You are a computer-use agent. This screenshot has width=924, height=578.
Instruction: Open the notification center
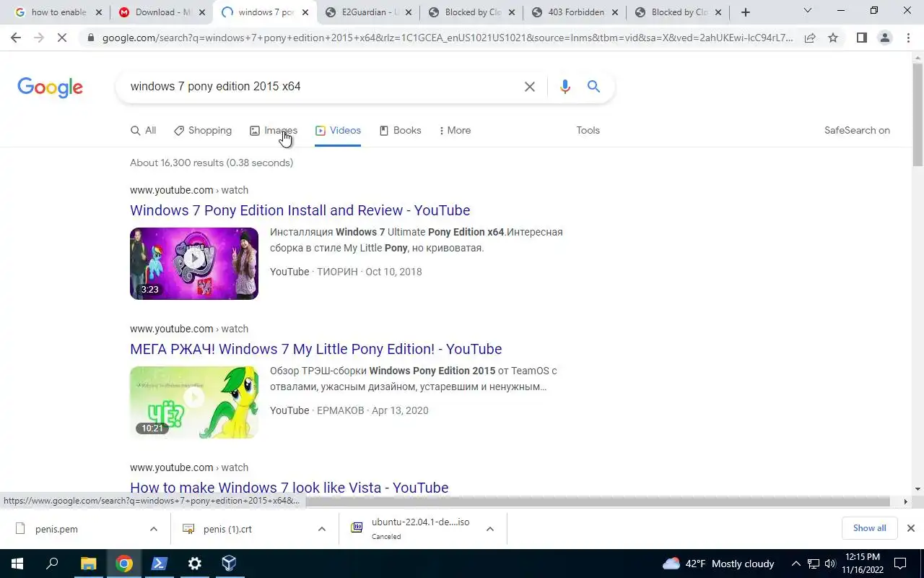click(x=900, y=564)
